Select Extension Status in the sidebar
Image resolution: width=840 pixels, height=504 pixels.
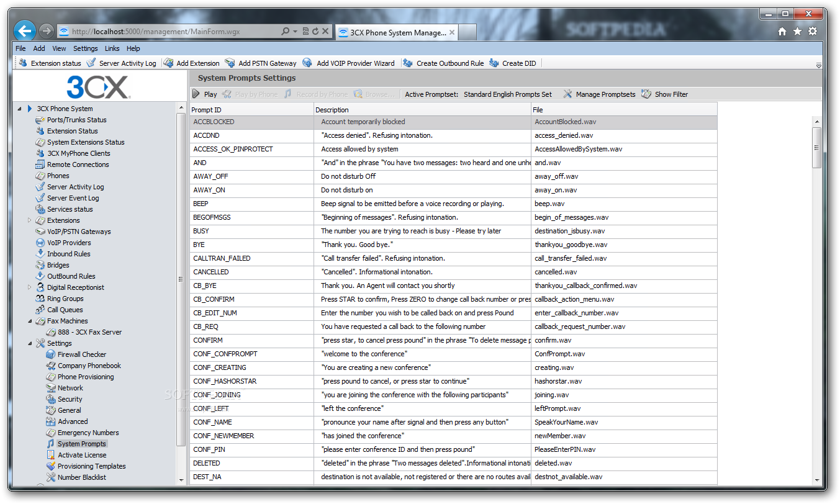point(72,131)
